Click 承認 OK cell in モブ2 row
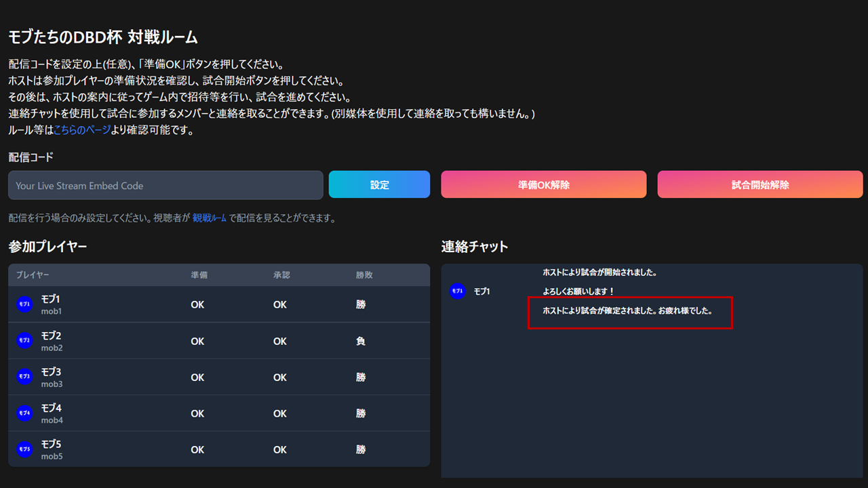Viewport: 868px width, 488px height. pyautogui.click(x=280, y=341)
